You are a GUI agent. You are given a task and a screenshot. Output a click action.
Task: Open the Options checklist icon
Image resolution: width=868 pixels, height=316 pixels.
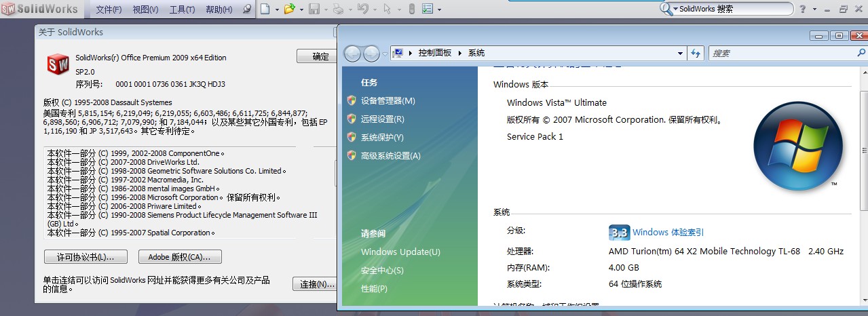point(428,9)
